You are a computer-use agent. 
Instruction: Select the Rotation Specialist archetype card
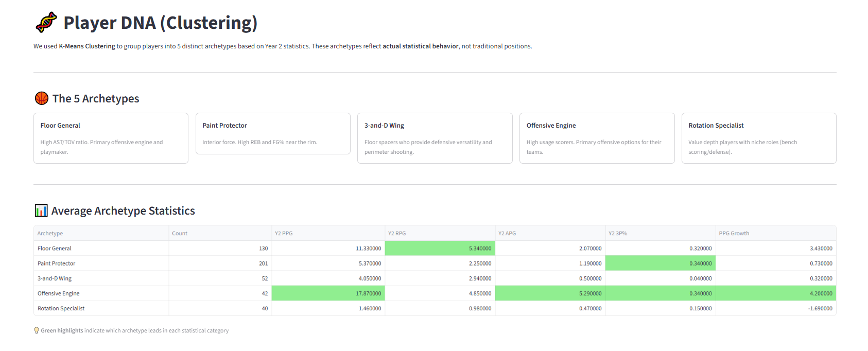pyautogui.click(x=759, y=138)
